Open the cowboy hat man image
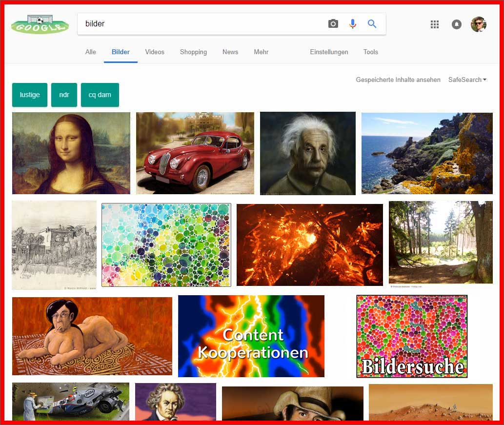 (293, 404)
